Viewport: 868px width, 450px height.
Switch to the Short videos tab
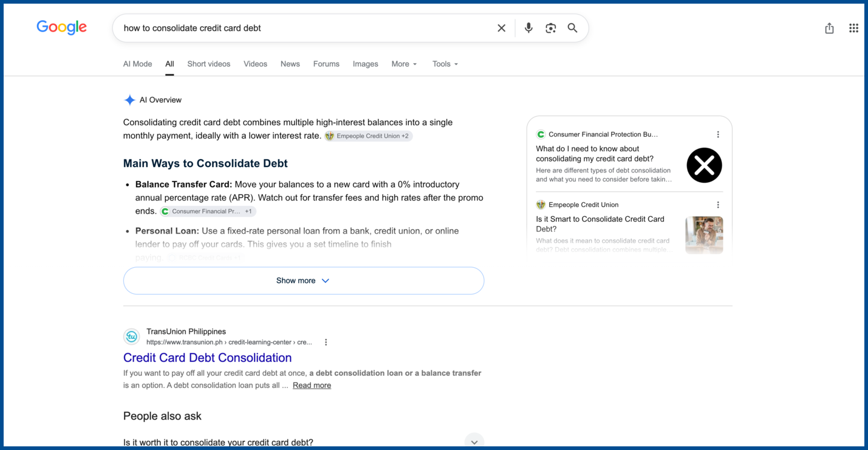coord(209,64)
